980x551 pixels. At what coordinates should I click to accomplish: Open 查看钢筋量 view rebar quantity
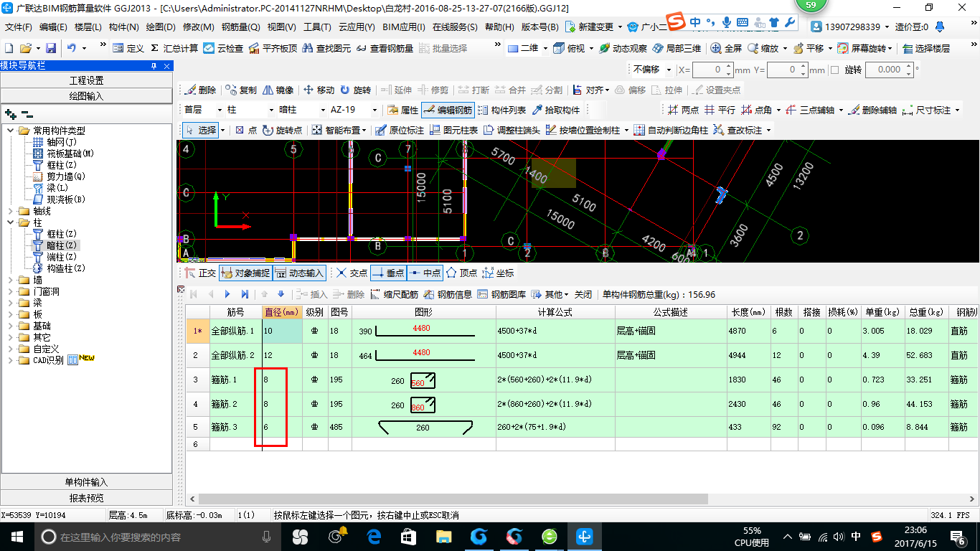point(385,48)
